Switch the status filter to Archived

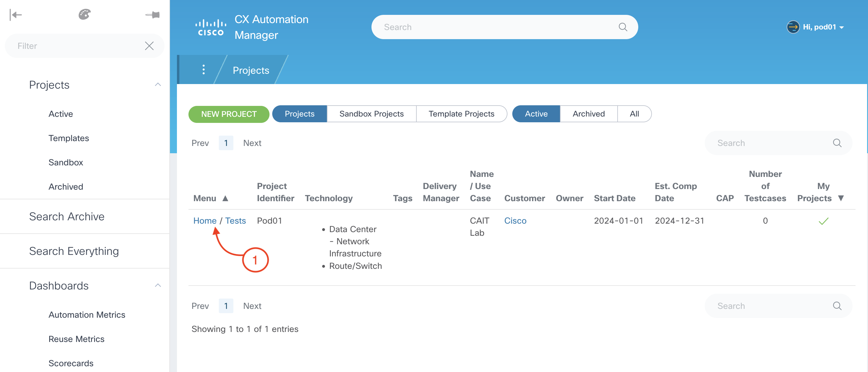click(x=588, y=114)
